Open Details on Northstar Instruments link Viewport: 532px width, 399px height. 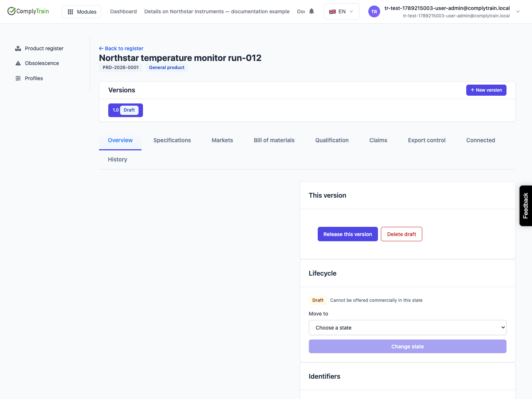point(217,11)
